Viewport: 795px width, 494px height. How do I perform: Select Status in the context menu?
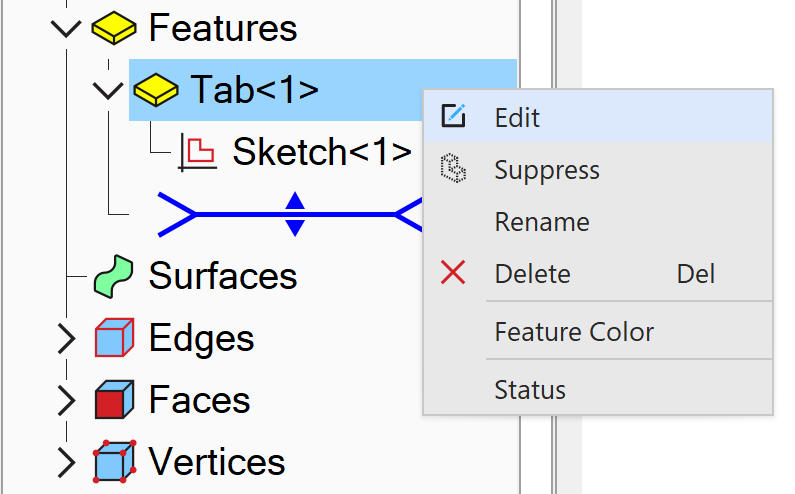pyautogui.click(x=530, y=390)
